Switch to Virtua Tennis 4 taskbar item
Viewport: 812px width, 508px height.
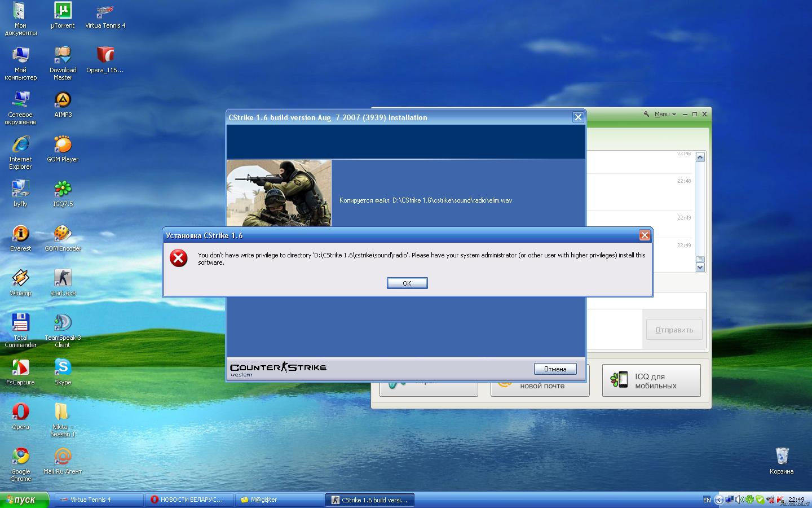[99, 500]
